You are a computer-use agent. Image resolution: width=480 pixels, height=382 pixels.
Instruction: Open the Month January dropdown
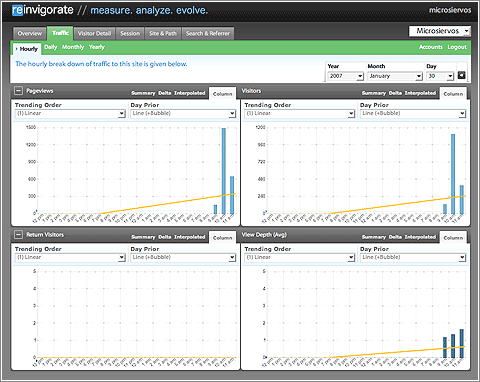(395, 76)
